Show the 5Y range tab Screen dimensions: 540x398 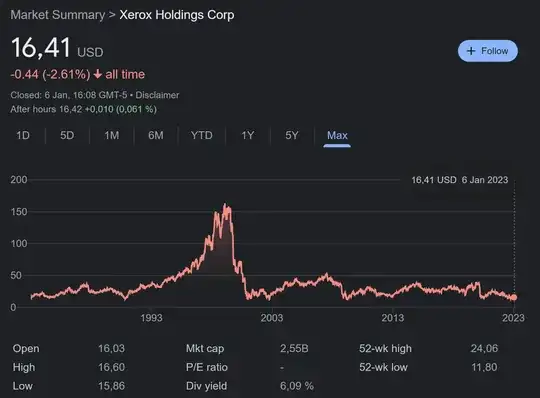click(x=292, y=135)
